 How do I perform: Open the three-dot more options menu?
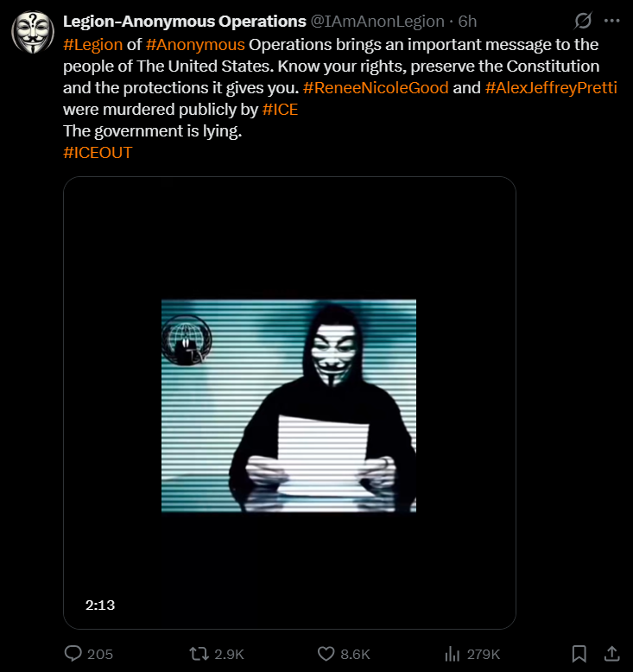click(611, 21)
